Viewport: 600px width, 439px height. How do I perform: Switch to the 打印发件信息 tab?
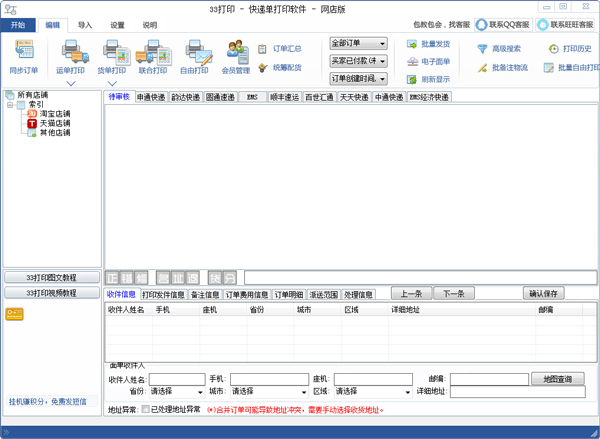click(x=163, y=294)
